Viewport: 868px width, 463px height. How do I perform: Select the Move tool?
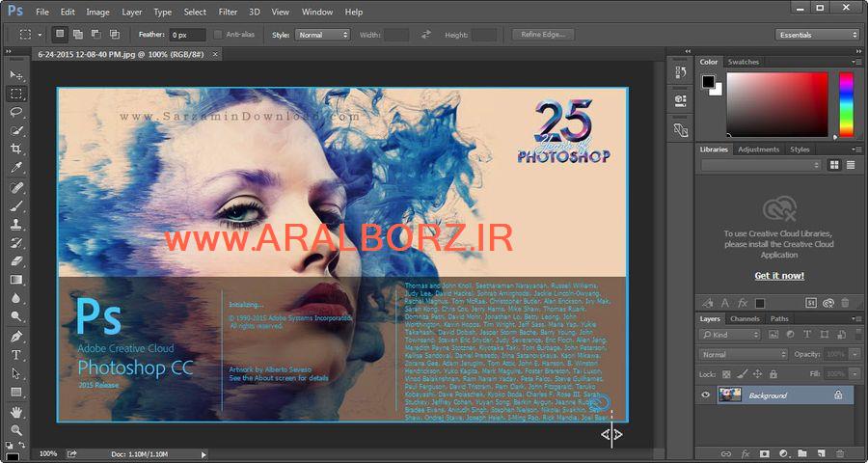click(x=16, y=75)
